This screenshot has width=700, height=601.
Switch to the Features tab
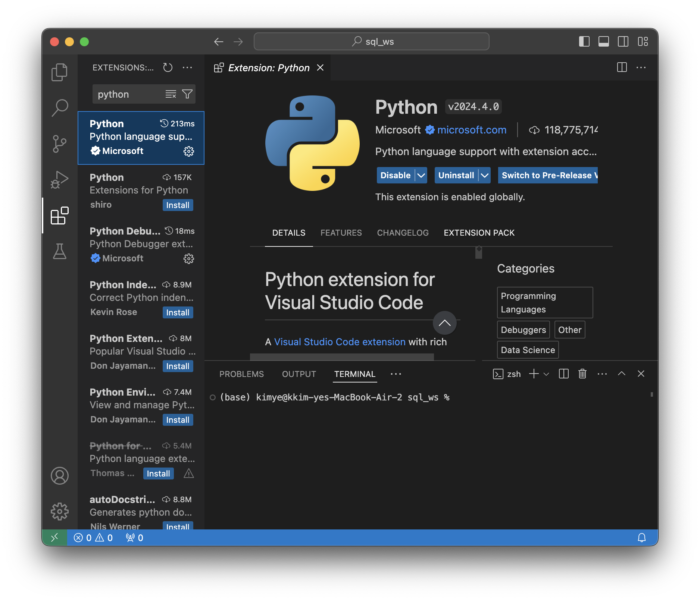(341, 233)
